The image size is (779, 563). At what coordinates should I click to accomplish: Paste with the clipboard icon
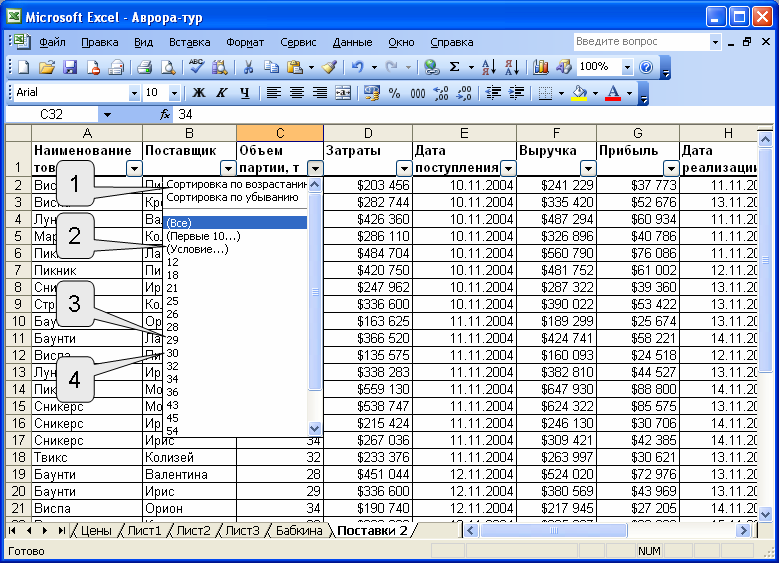point(295,67)
